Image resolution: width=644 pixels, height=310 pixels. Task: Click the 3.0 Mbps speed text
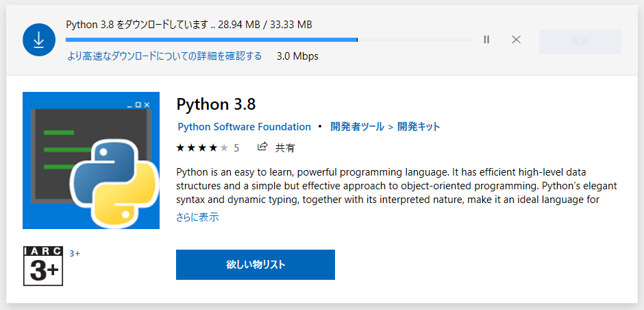tap(298, 56)
